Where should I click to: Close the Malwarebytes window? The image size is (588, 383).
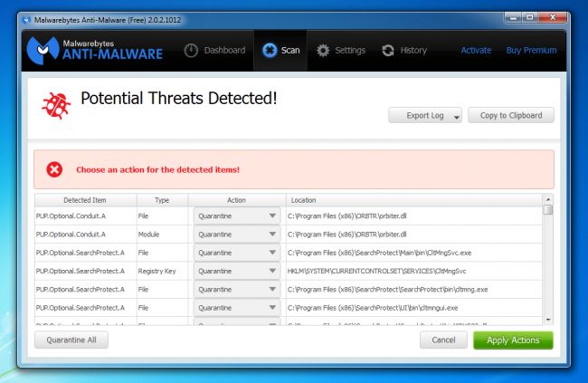click(x=553, y=17)
